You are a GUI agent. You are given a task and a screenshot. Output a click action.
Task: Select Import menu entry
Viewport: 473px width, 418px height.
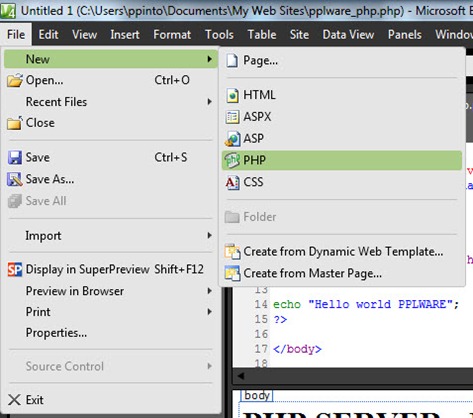tap(111, 236)
